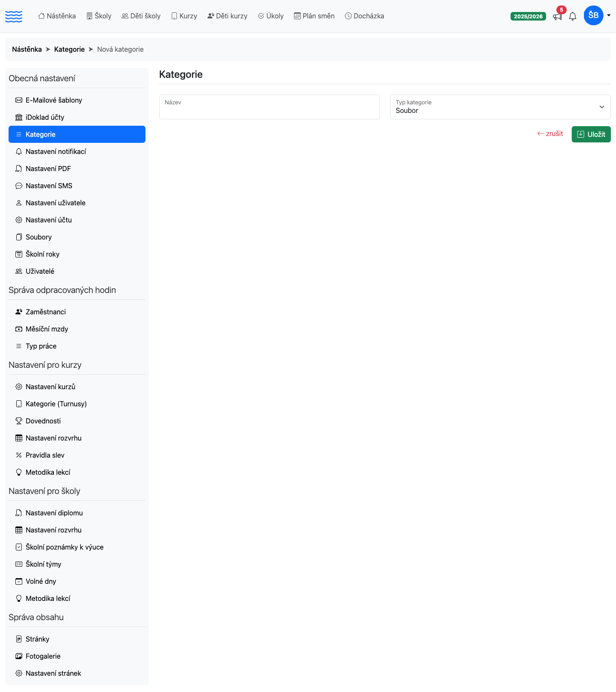Open the announcements megaphone icon
Image resolution: width=616 pixels, height=692 pixels.
(557, 17)
